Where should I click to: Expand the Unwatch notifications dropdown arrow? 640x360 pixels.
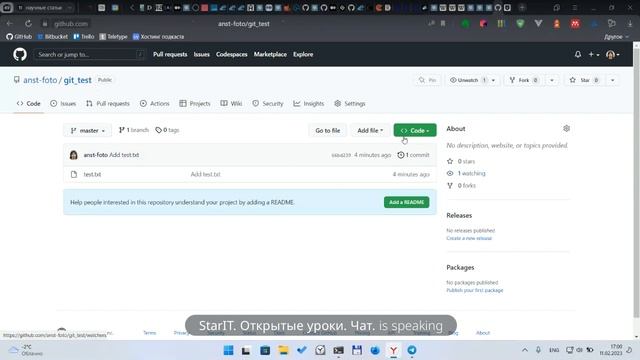[x=493, y=80]
